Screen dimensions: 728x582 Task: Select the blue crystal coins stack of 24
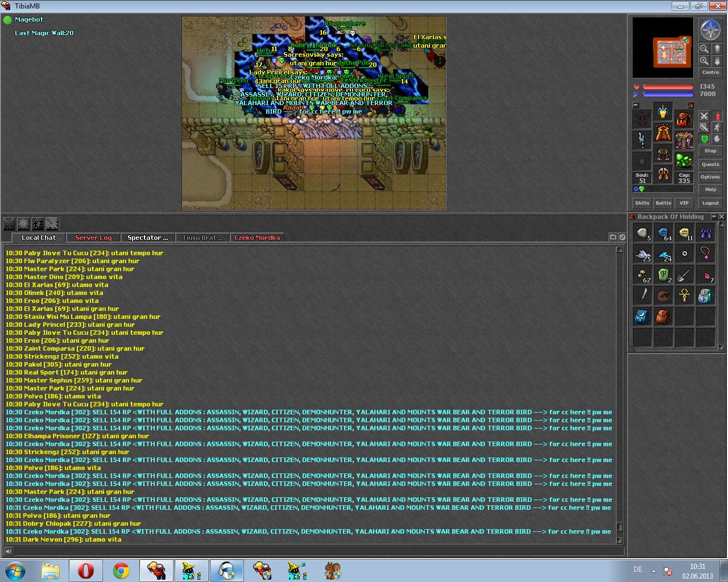(x=663, y=254)
